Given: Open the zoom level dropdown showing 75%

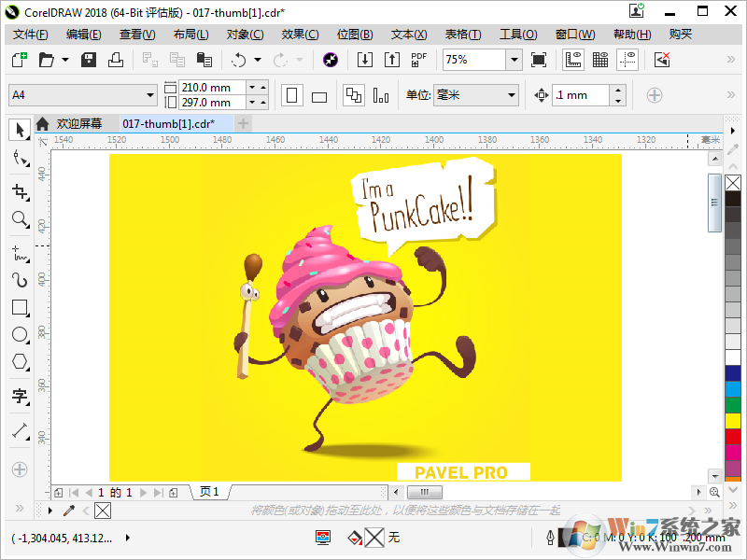Looking at the screenshot, I should coord(514,59).
